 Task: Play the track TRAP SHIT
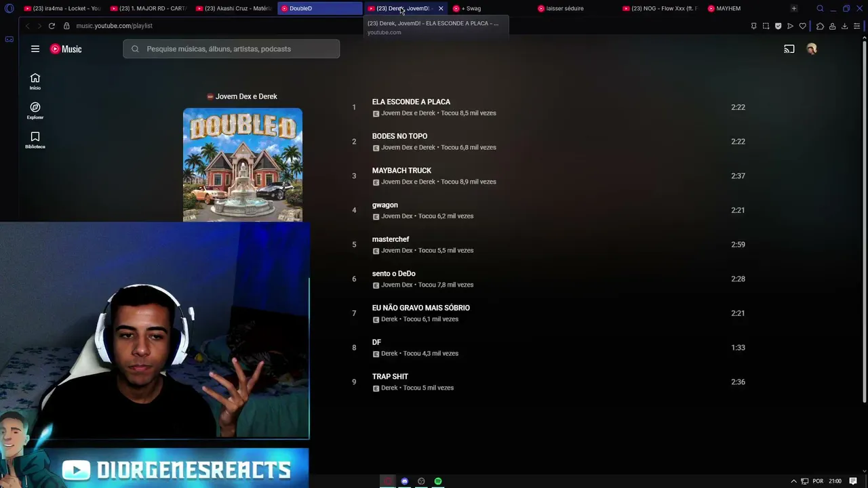(x=390, y=377)
